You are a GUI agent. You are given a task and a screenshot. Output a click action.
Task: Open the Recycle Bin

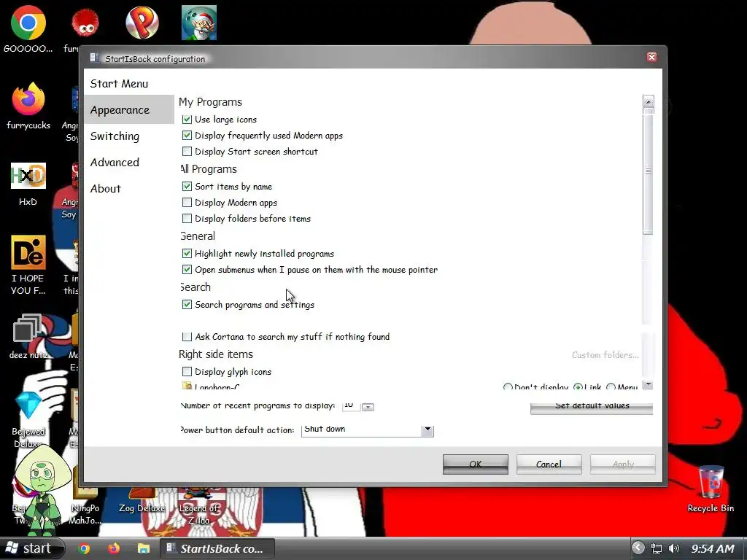[711, 482]
